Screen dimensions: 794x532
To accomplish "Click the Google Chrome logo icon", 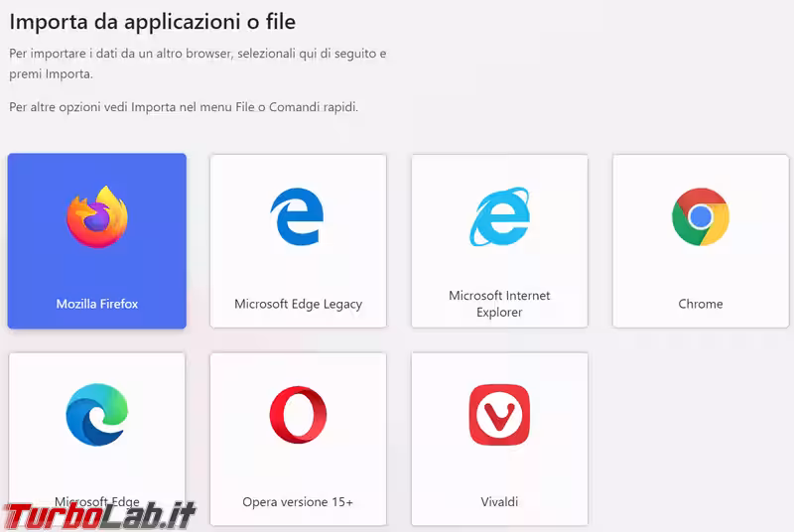I will [701, 216].
